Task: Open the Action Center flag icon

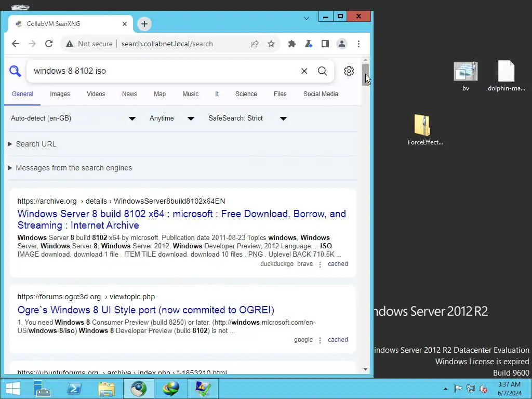Action: tap(458, 389)
